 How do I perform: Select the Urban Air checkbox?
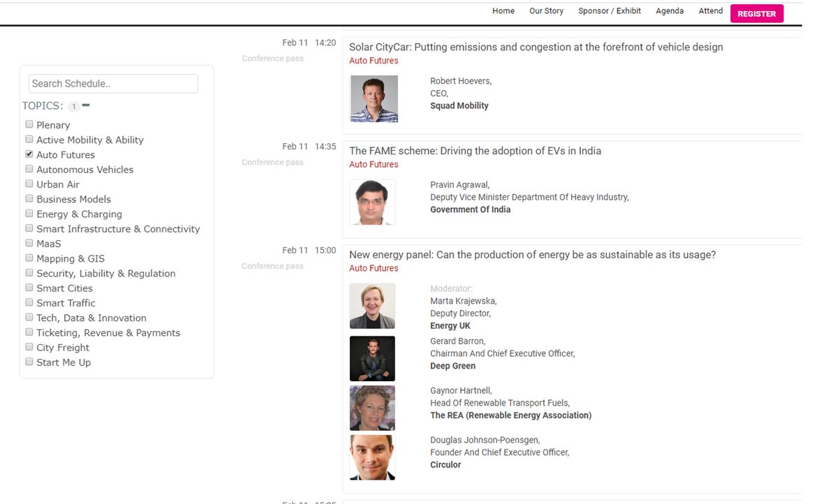tap(29, 184)
